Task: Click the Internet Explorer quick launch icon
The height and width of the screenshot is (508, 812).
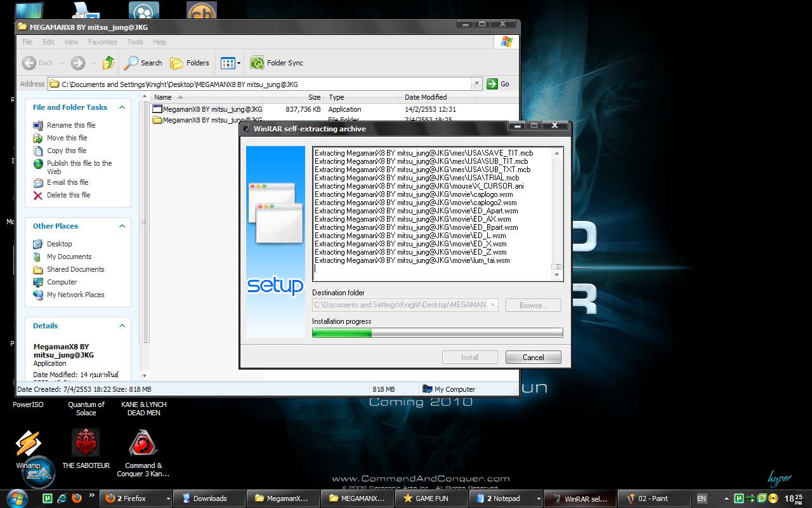Action: point(62,498)
